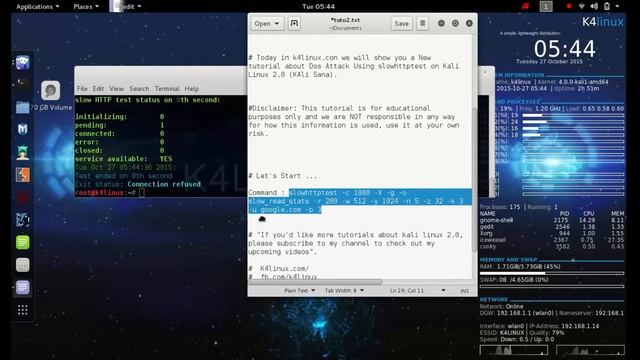The width and height of the screenshot is (640, 360).
Task: Open system menu arrow in top bar
Action: tap(618, 6)
